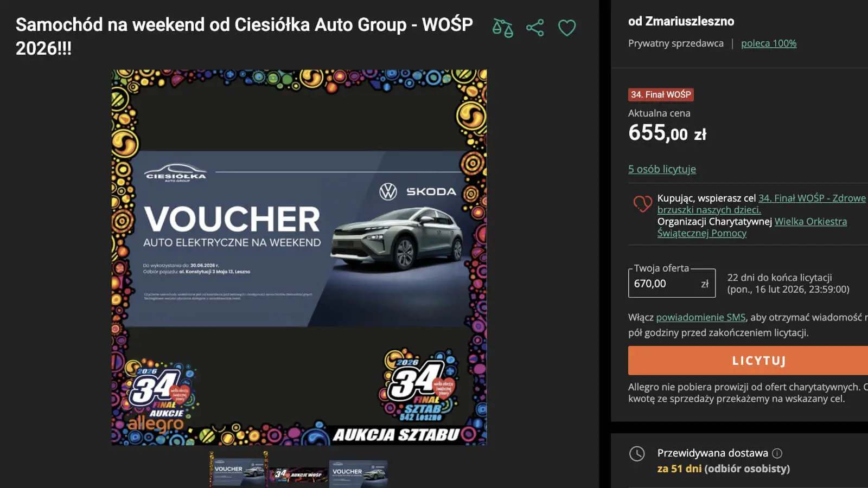The height and width of the screenshot is (488, 868).
Task: Select the 34 Aukcje WOŚP thumbnail
Action: click(298, 474)
